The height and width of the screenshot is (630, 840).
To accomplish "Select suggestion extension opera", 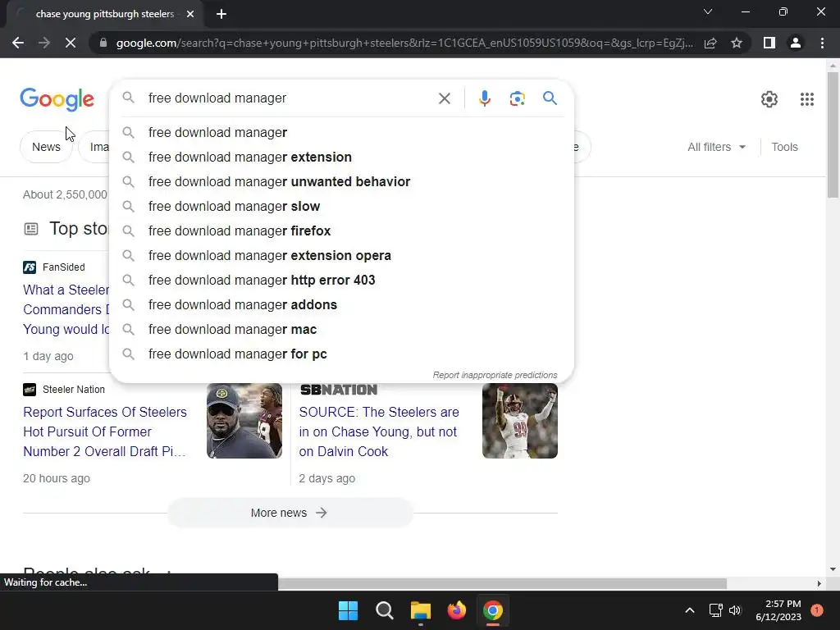I will (x=341, y=256).
